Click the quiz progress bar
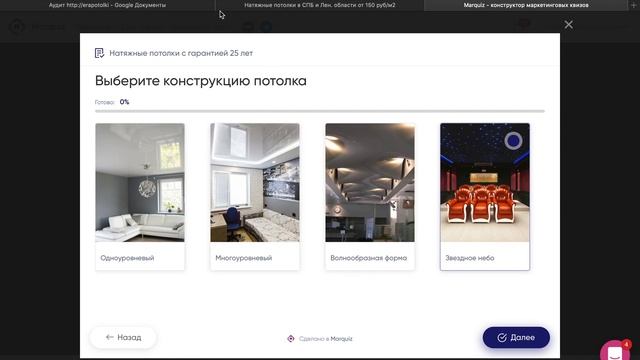 tap(320, 111)
